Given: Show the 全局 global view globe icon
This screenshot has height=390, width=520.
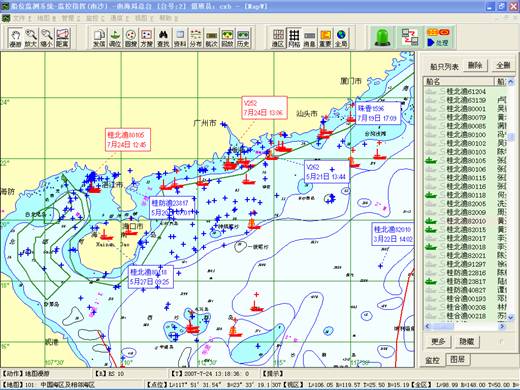Looking at the screenshot, I should [x=341, y=38].
